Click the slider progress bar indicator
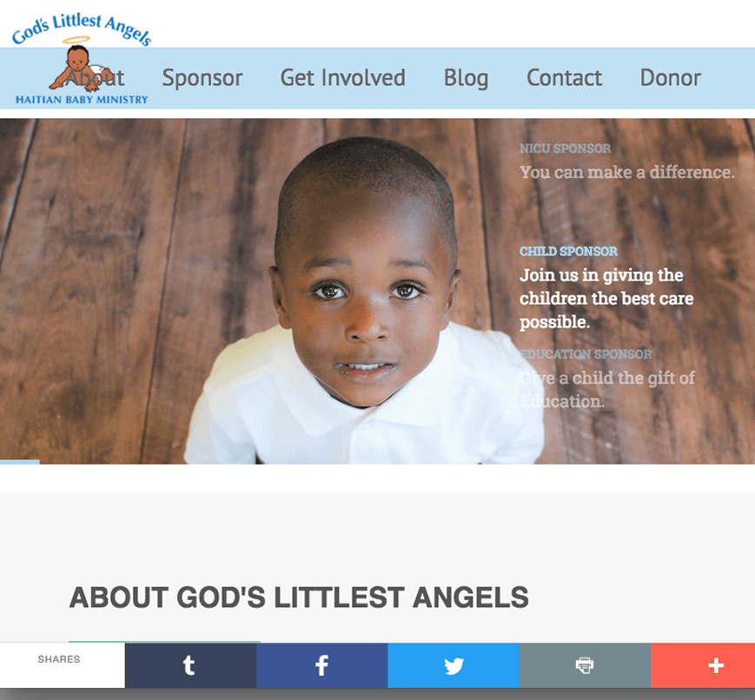 [20, 462]
